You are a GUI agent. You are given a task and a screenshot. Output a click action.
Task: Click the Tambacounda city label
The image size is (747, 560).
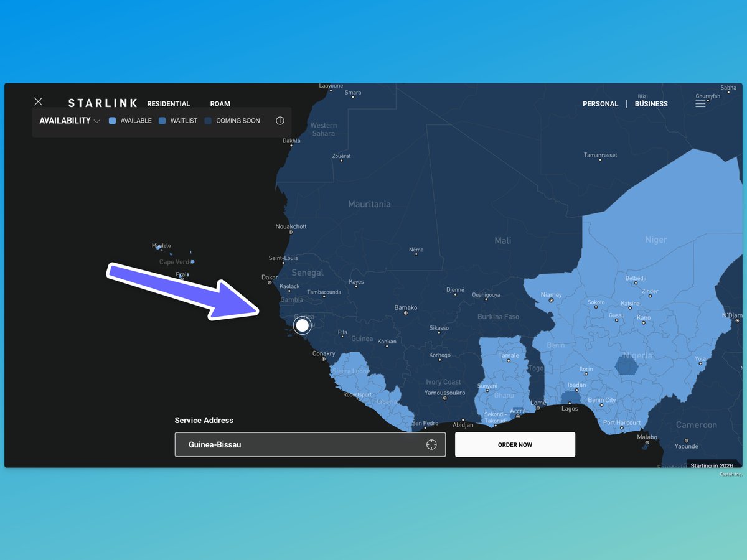(324, 292)
